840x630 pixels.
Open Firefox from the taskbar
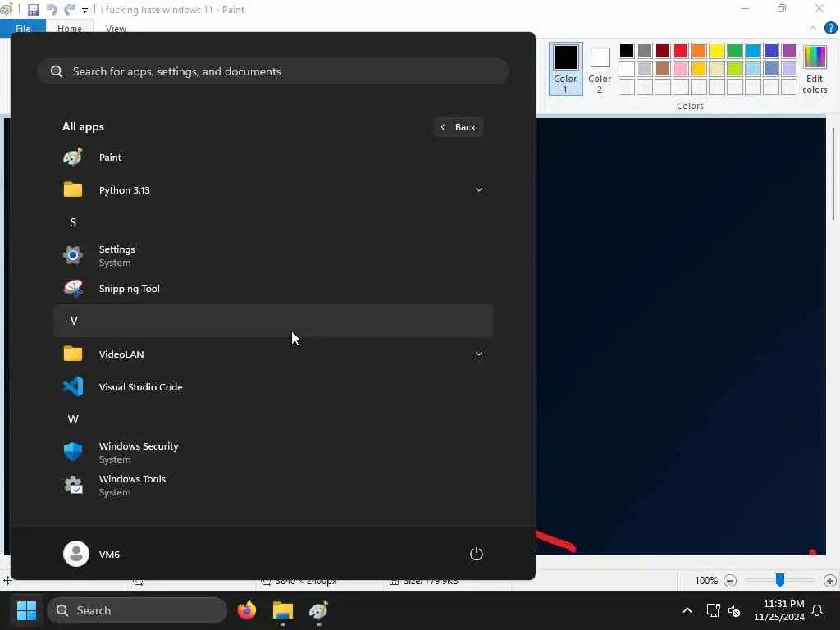[x=247, y=610]
